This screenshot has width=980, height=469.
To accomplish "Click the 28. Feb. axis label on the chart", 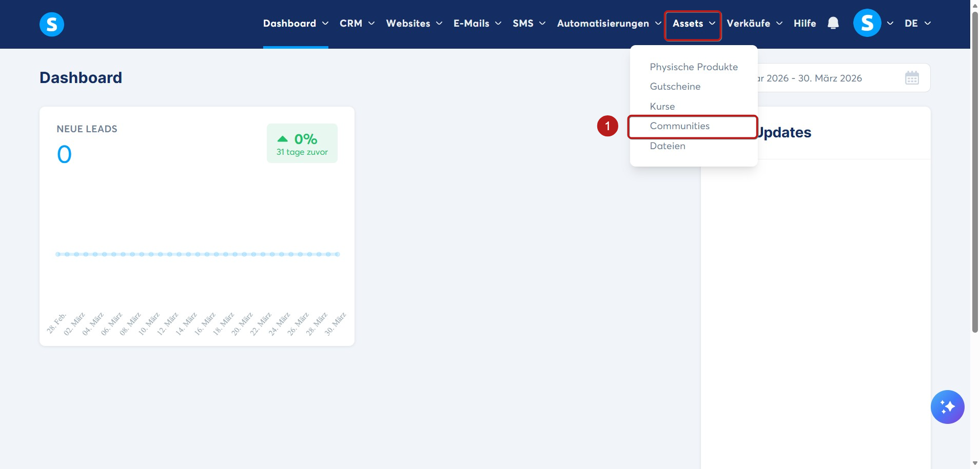I will (56, 323).
